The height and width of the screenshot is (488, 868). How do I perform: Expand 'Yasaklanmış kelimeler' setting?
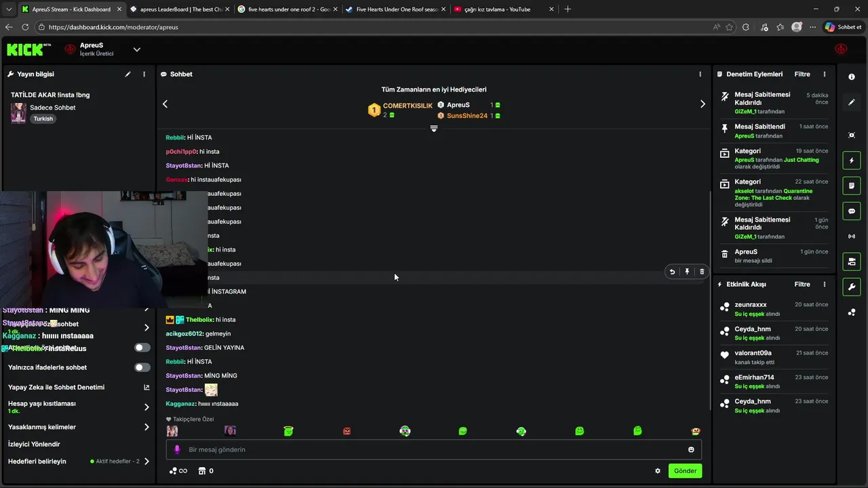(x=146, y=427)
